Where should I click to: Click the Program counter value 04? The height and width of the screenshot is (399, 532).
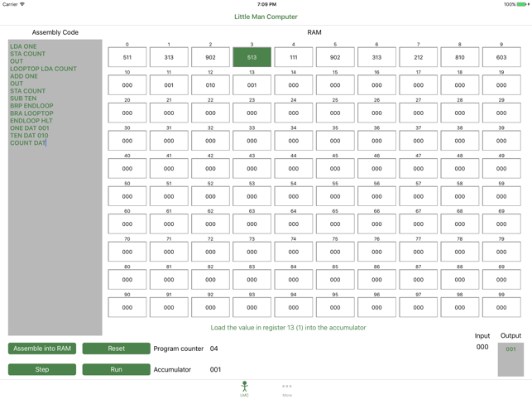213,349
